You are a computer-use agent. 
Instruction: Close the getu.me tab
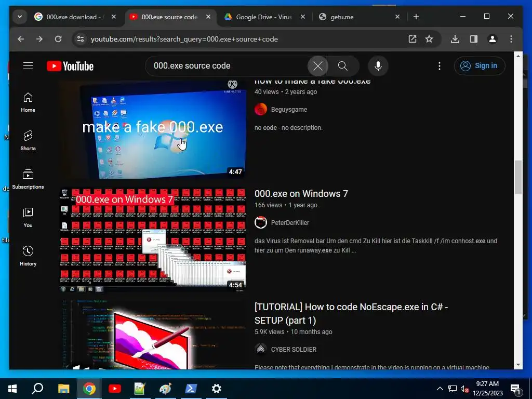(x=397, y=17)
